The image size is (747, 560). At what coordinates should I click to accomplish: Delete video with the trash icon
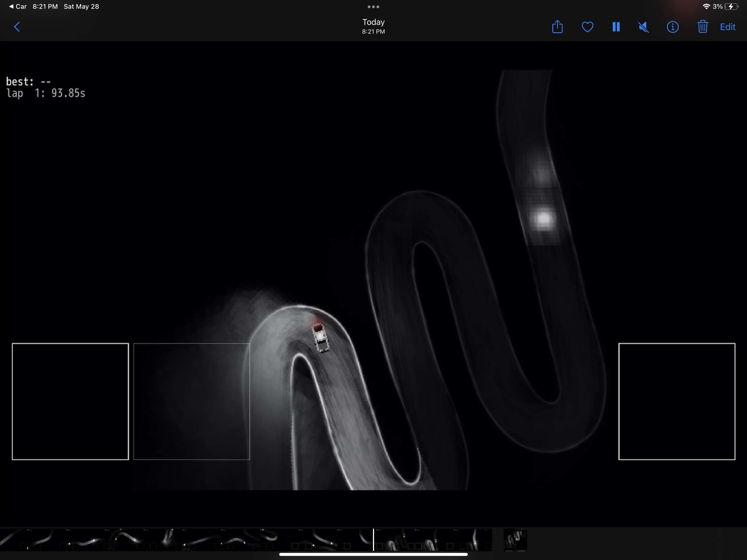pyautogui.click(x=702, y=27)
